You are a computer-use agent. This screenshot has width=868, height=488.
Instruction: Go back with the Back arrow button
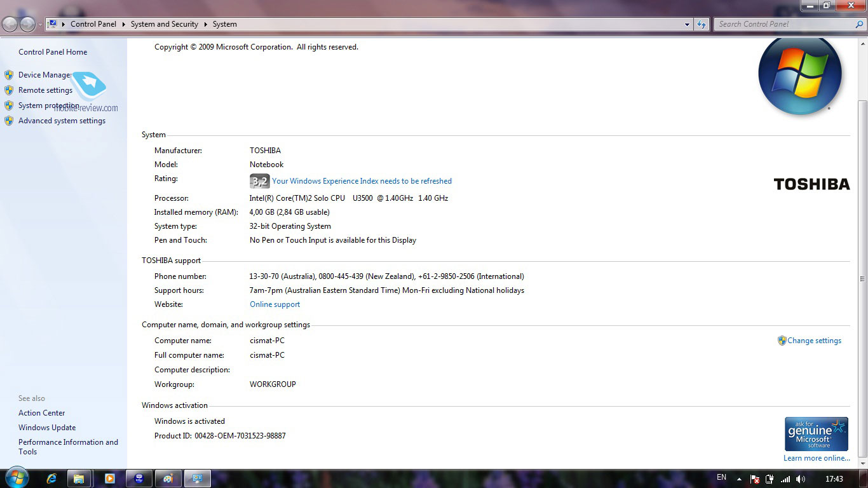point(10,24)
